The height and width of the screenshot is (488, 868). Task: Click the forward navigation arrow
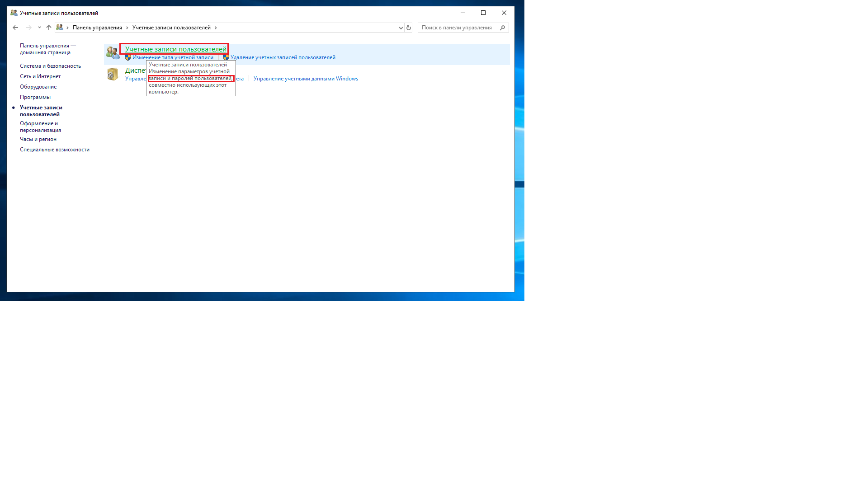coord(29,28)
